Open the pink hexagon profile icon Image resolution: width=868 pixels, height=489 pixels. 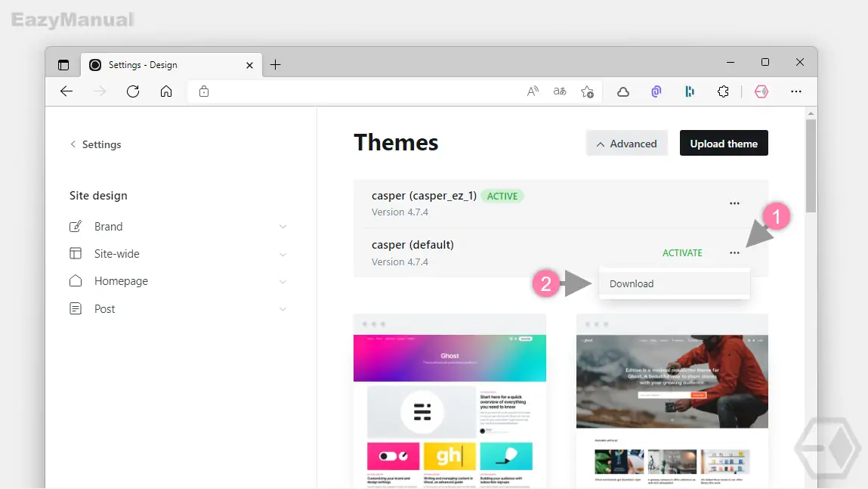click(761, 91)
